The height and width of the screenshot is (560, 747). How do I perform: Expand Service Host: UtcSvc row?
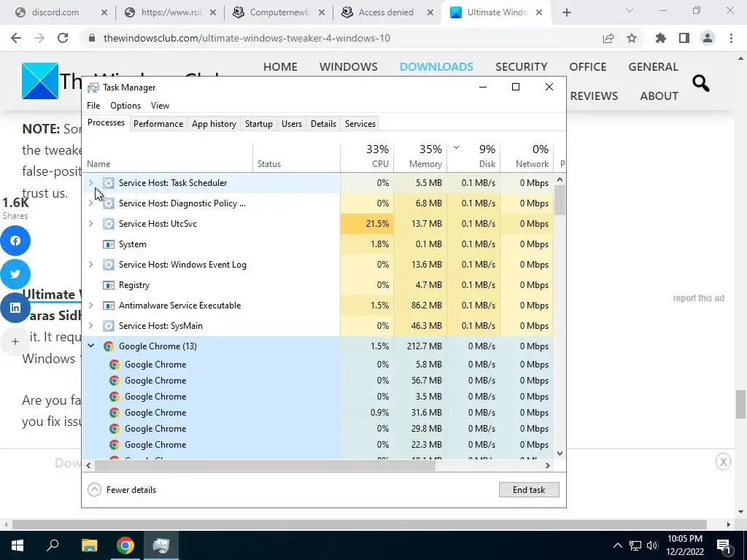pos(91,224)
